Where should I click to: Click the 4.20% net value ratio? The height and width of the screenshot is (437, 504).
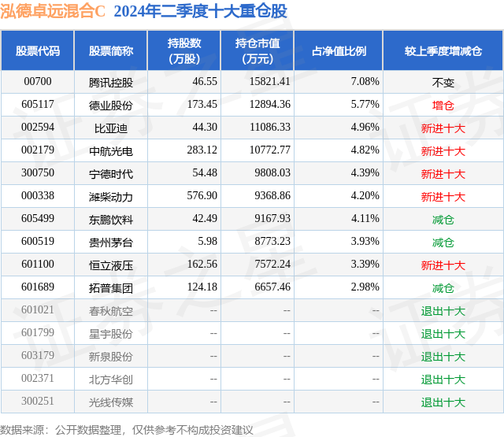[365, 196]
